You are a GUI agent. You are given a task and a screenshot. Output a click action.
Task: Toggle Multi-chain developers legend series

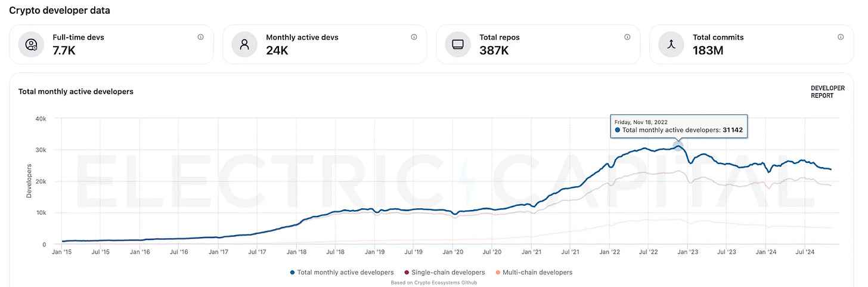pyautogui.click(x=534, y=273)
